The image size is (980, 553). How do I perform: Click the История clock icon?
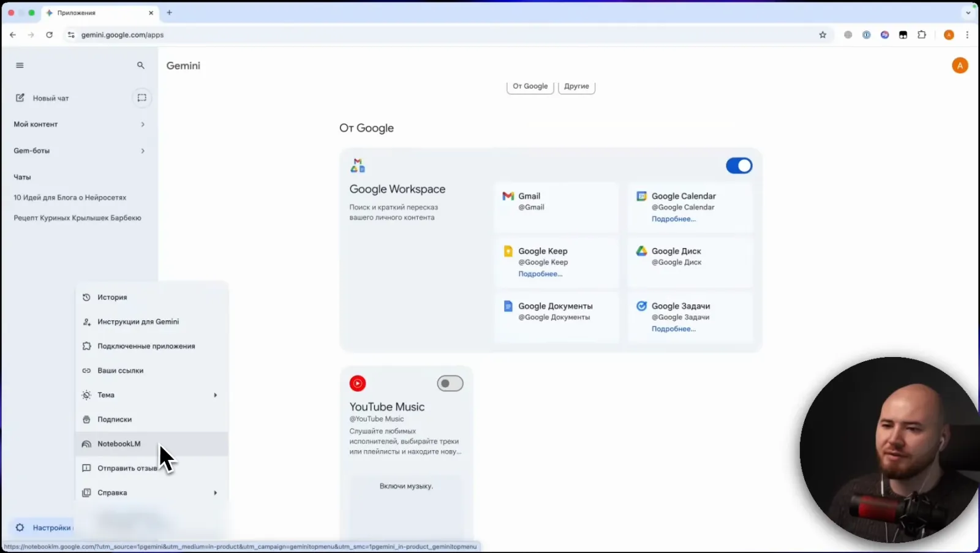[86, 297]
